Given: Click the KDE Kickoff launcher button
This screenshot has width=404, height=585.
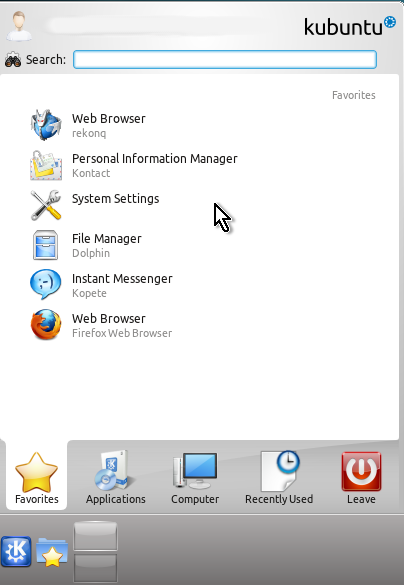Looking at the screenshot, I should pos(16,551).
